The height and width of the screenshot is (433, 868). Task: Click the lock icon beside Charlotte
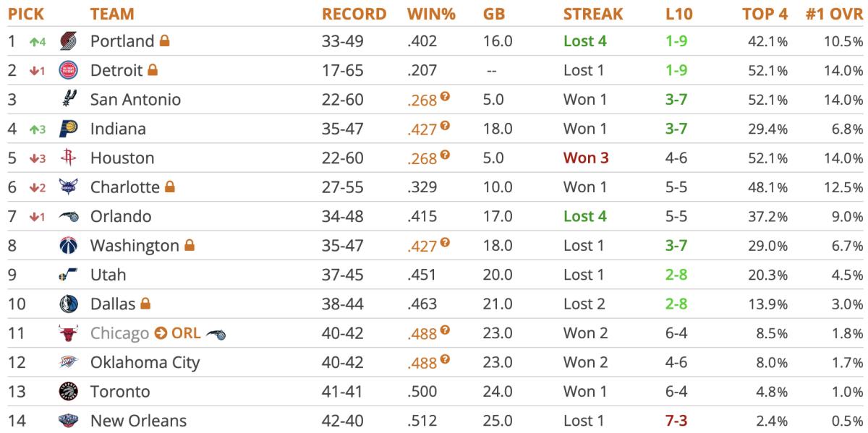point(170,187)
